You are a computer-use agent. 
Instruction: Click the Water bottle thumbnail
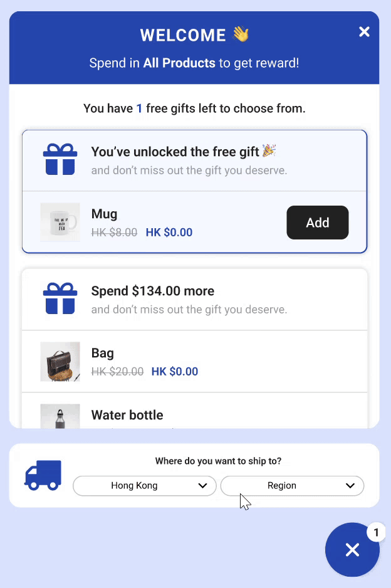point(60,417)
